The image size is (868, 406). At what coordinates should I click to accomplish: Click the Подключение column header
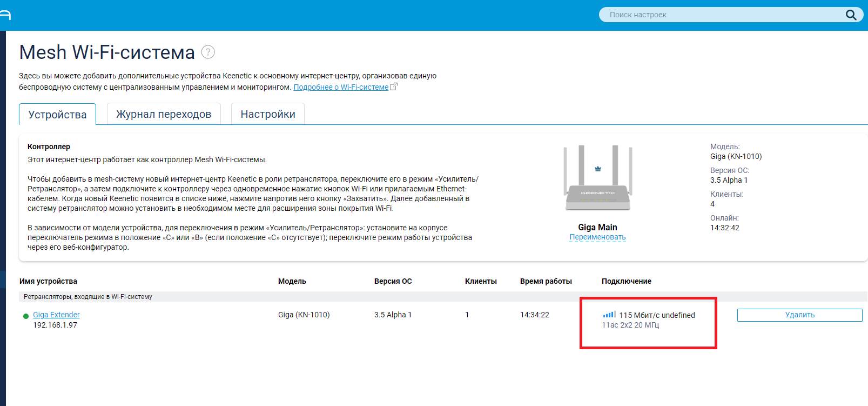coord(627,281)
